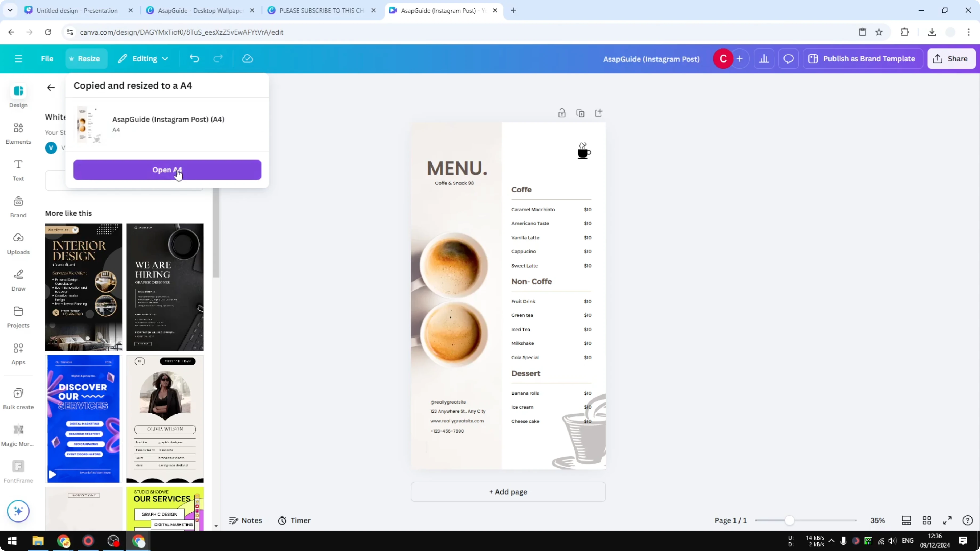Reload the page
Image resolution: width=980 pixels, height=551 pixels.
coord(48,32)
